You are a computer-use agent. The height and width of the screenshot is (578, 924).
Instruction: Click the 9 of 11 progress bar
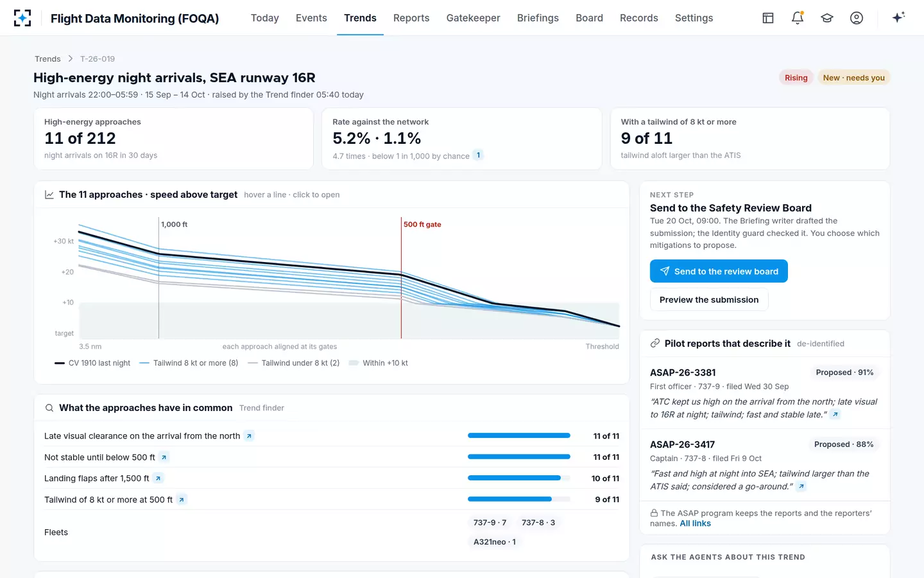pyautogui.click(x=519, y=500)
